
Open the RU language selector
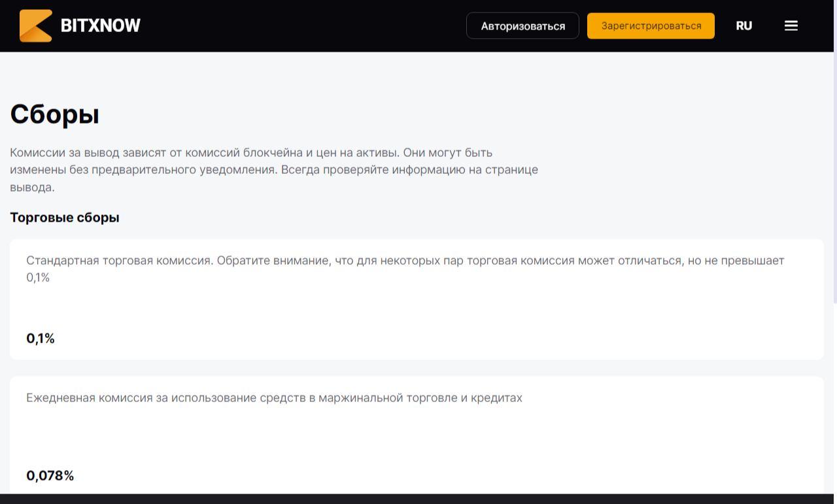tap(744, 26)
